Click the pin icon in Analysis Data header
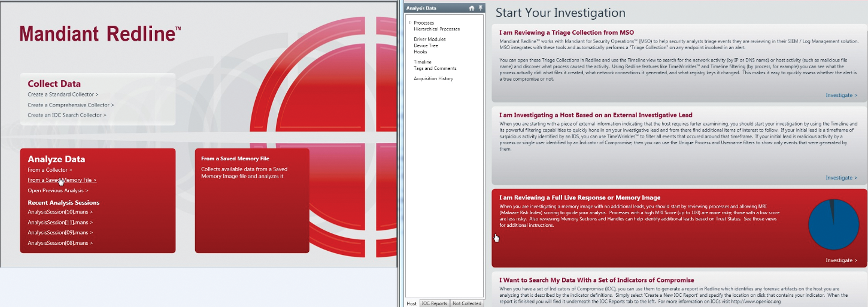868x307 pixels. (x=480, y=8)
